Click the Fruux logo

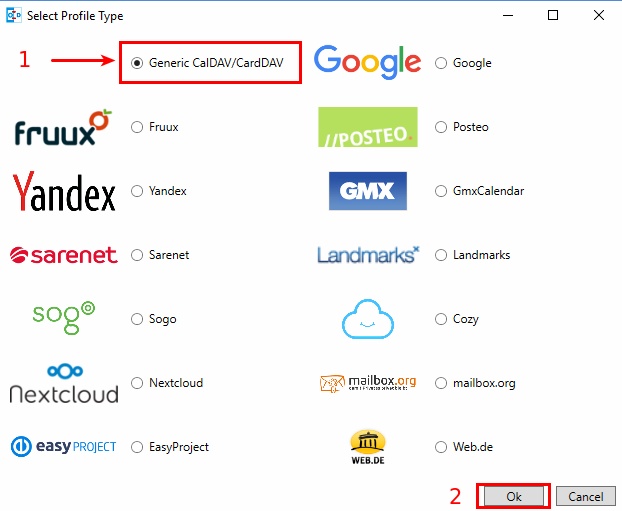[x=63, y=127]
